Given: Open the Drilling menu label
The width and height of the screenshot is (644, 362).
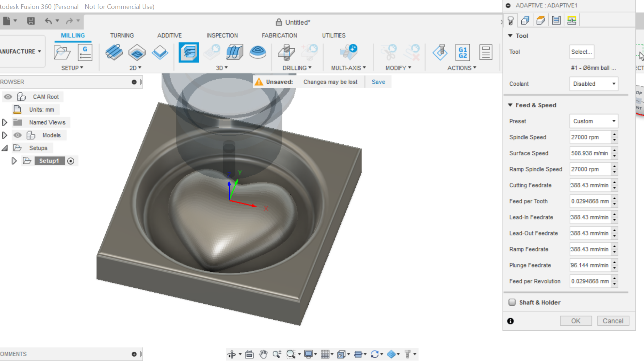Looking at the screenshot, I should click(x=297, y=68).
